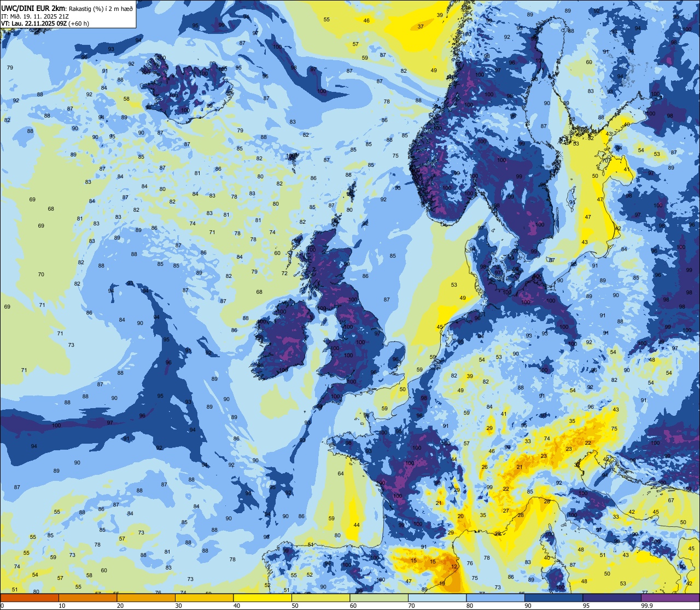Click the 'UWC/DINI EUR 2km' title text
Viewport: 700px width, 610px height.
(x=33, y=8)
